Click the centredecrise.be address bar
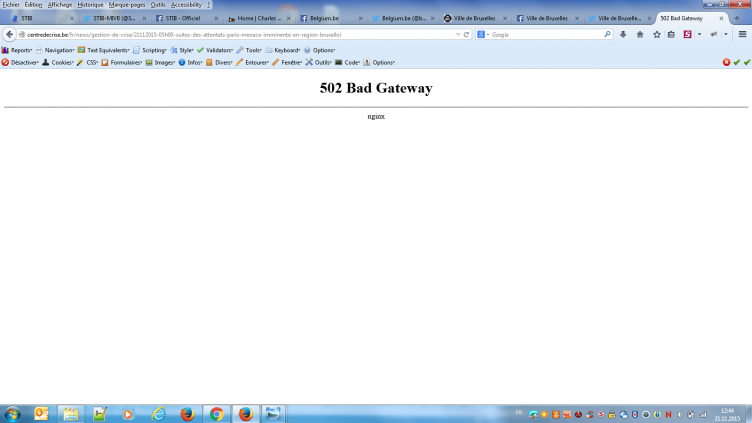 coord(237,35)
